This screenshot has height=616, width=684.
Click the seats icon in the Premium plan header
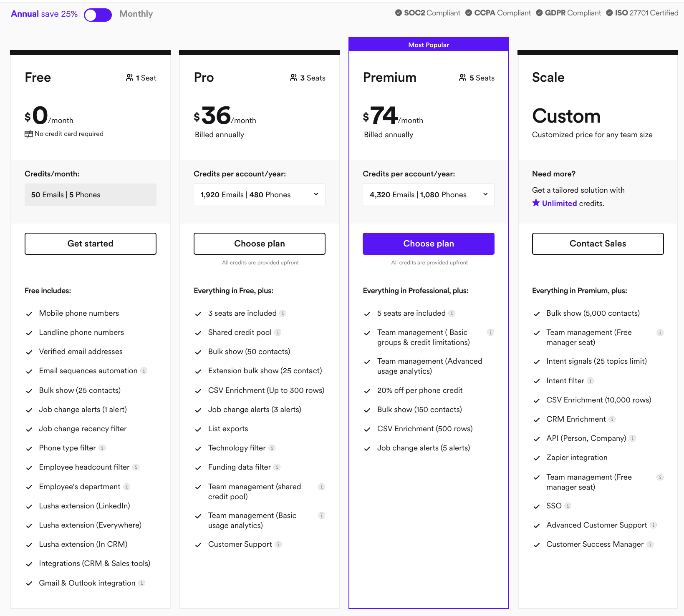tap(462, 77)
